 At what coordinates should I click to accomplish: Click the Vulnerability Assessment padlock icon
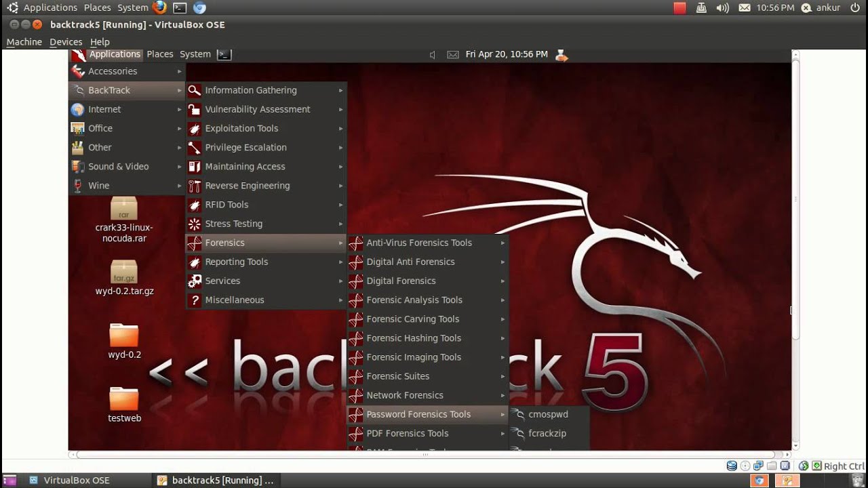195,109
